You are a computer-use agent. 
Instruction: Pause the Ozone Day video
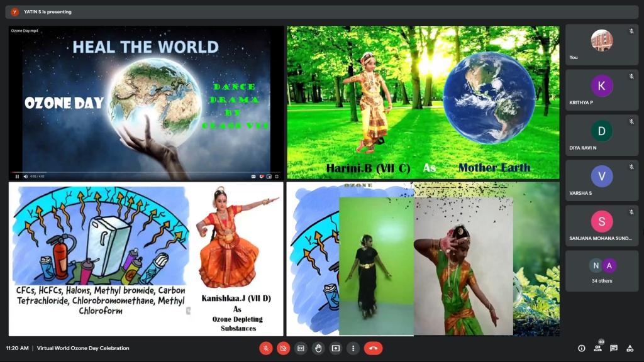(x=17, y=177)
